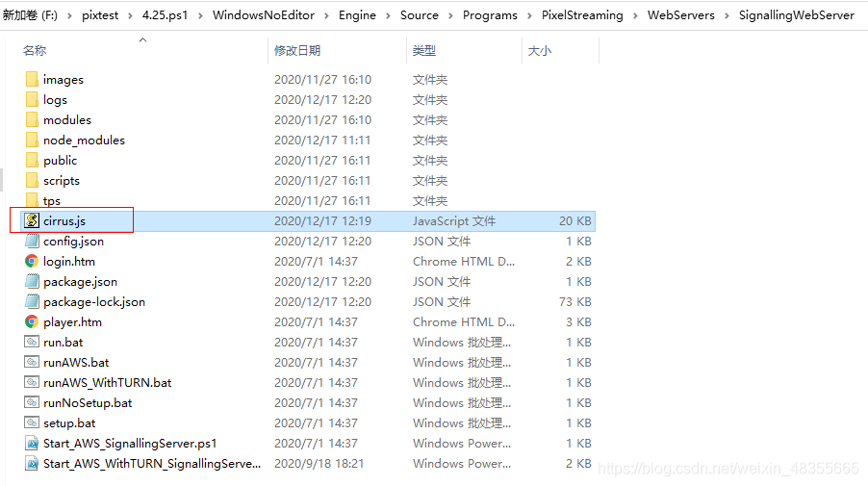868x486 pixels.
Task: Open the logs folder icon
Action: tap(32, 100)
